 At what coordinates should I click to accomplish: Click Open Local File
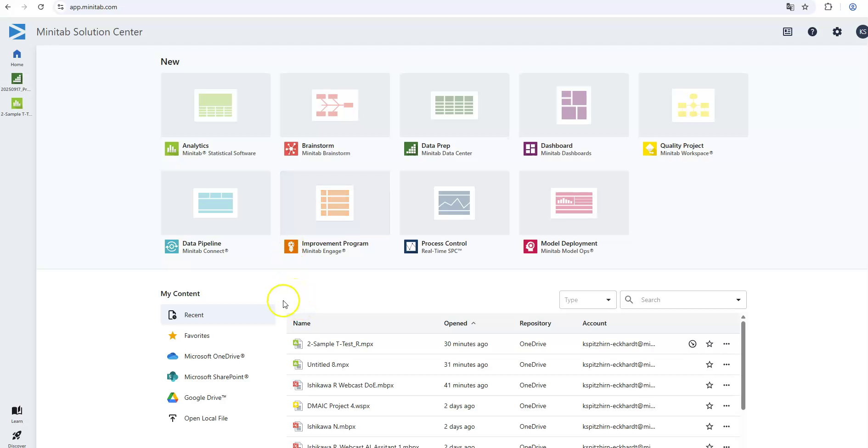206,418
